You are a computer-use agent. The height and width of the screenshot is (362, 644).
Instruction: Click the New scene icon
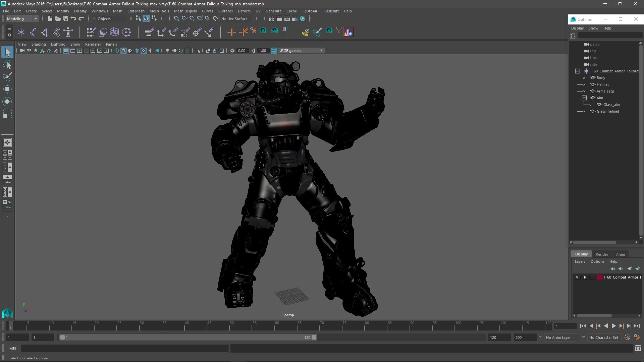[x=50, y=19]
